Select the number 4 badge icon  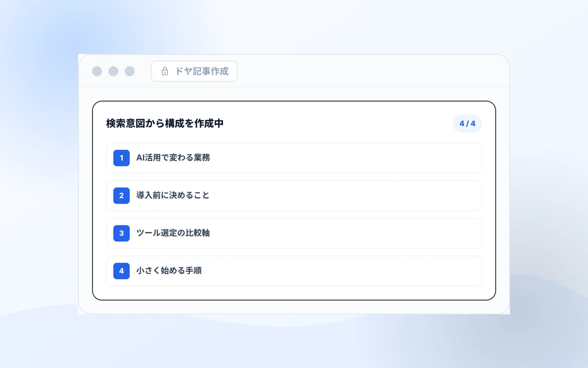[x=121, y=271]
